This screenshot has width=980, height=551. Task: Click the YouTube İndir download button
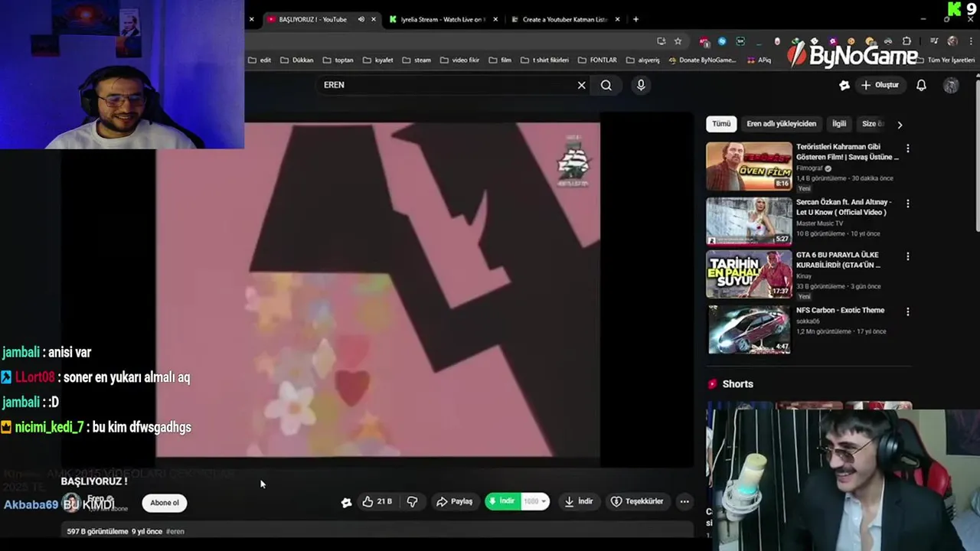579,501
